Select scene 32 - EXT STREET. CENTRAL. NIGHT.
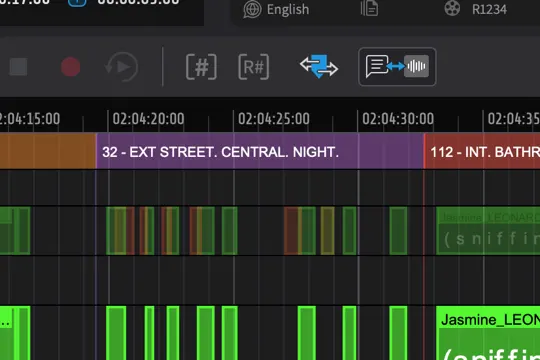 click(260, 152)
